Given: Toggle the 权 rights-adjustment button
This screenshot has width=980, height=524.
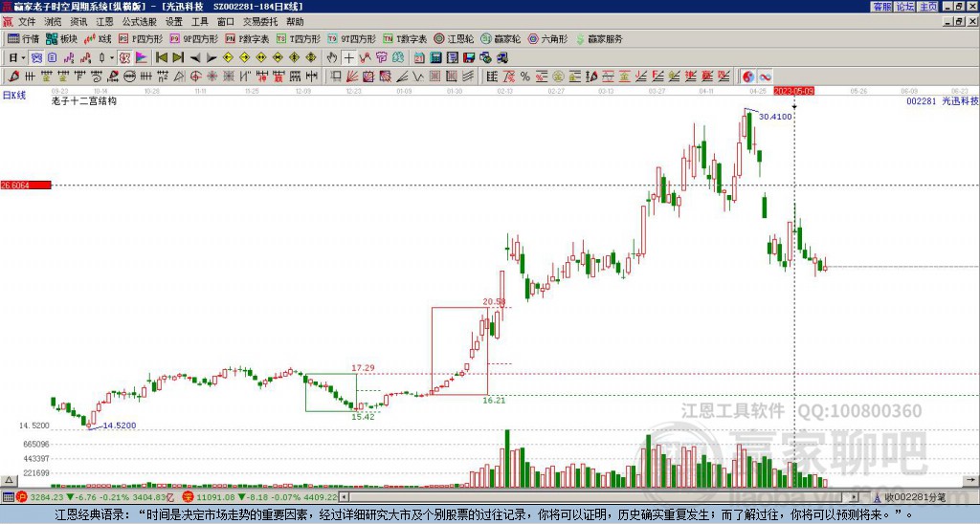Looking at the screenshot, I should [x=125, y=58].
